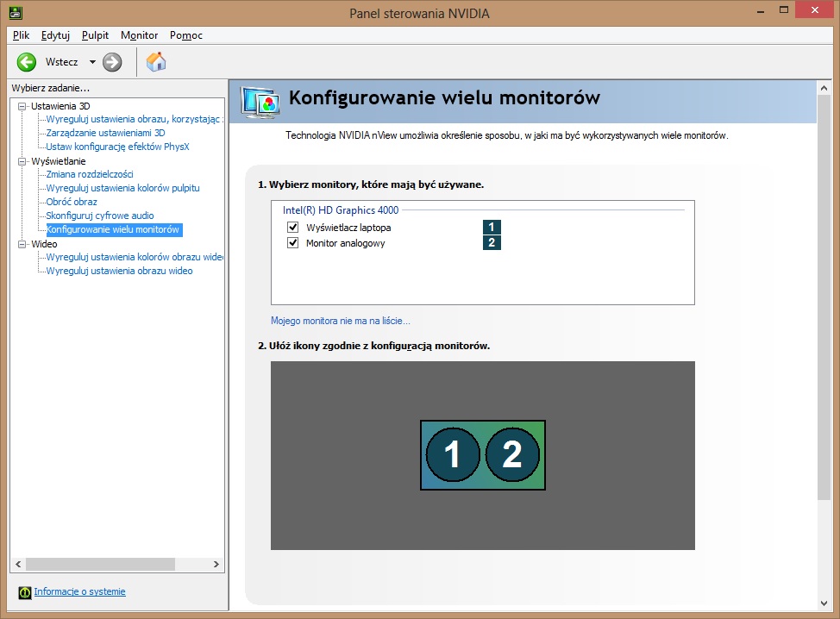Open Zmiana rozdzielczości task
840x619 pixels.
(x=90, y=174)
